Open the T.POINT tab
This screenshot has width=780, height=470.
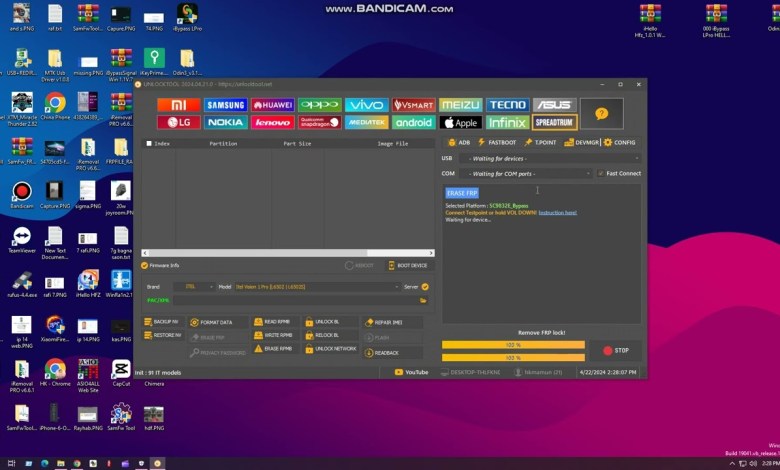tap(540, 142)
